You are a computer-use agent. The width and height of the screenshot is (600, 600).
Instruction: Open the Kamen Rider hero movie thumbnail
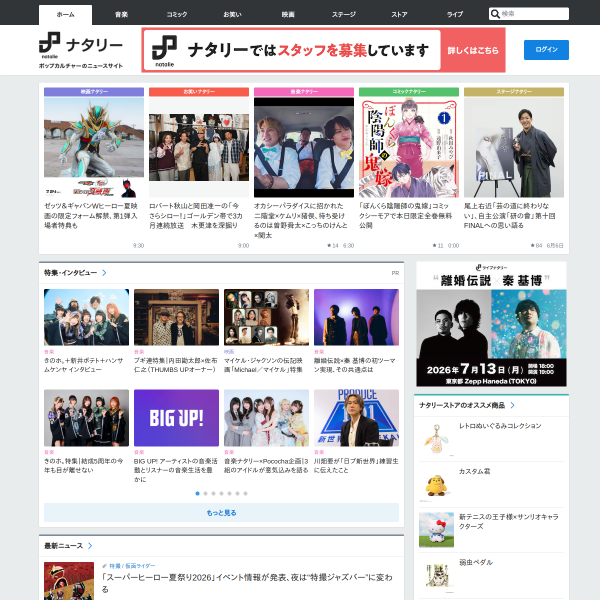94,147
